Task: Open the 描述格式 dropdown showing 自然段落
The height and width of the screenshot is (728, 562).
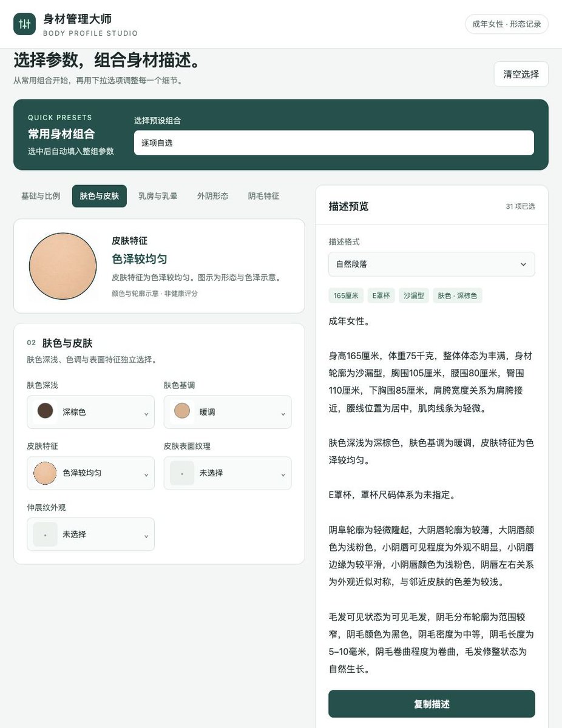Action: (x=432, y=265)
